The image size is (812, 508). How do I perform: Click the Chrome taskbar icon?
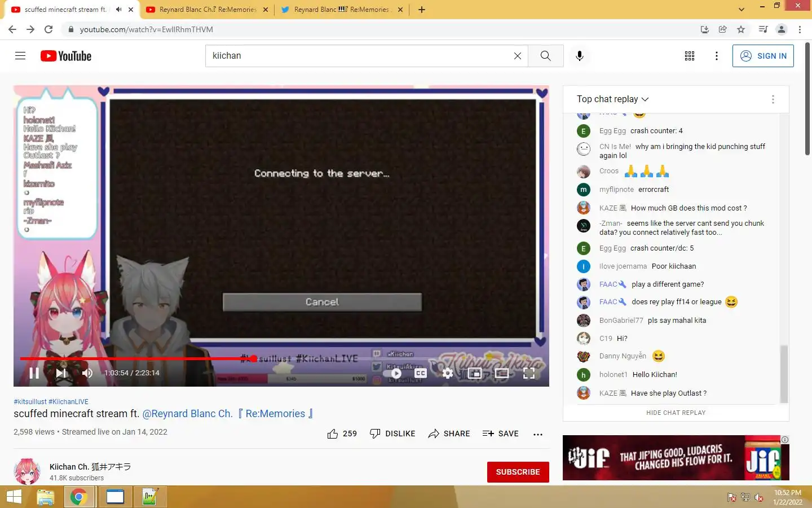click(78, 497)
